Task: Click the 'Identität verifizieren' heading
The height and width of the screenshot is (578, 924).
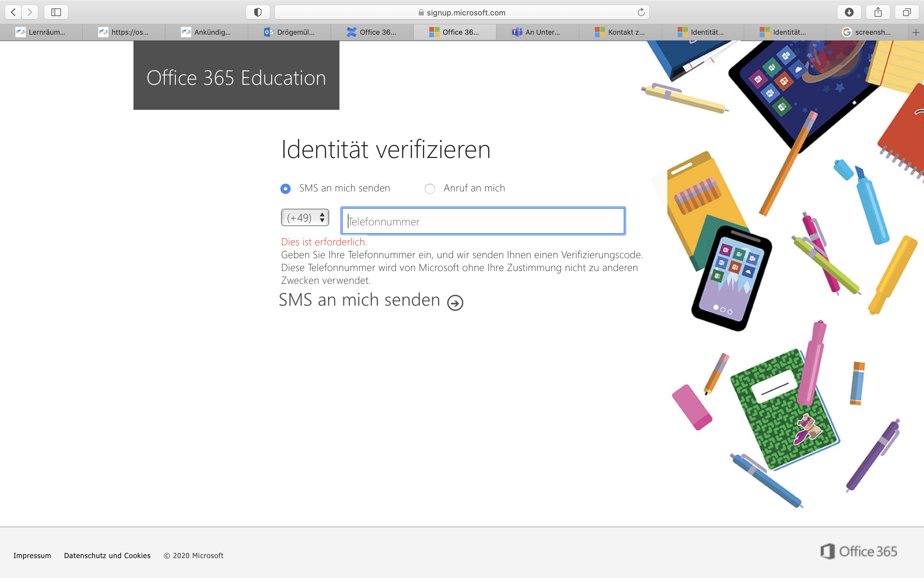Action: click(x=386, y=149)
